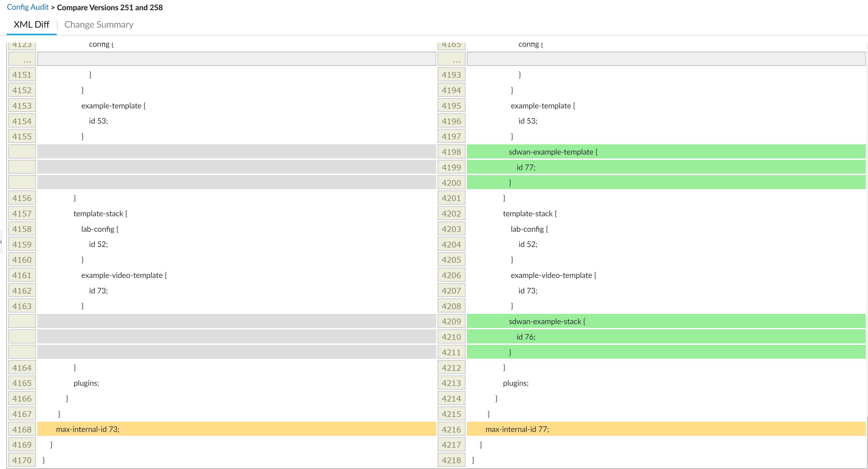Image resolution: width=868 pixels, height=469 pixels.
Task: Click line number 4216 on the right
Action: (451, 429)
